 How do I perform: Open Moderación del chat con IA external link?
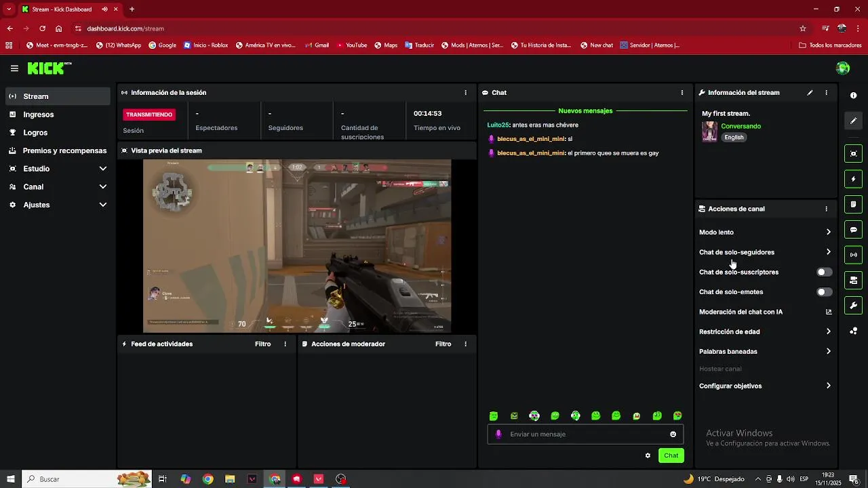pos(829,312)
